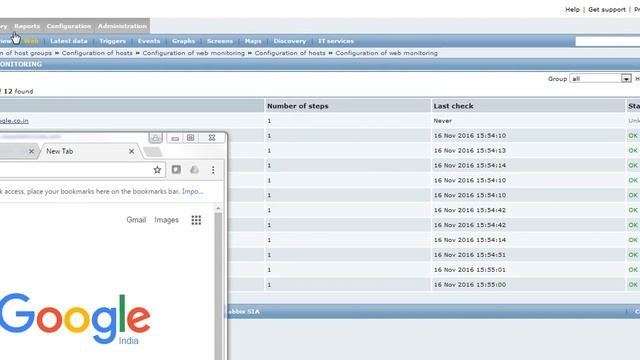Open Maps in Zabbix submenu

(x=253, y=41)
